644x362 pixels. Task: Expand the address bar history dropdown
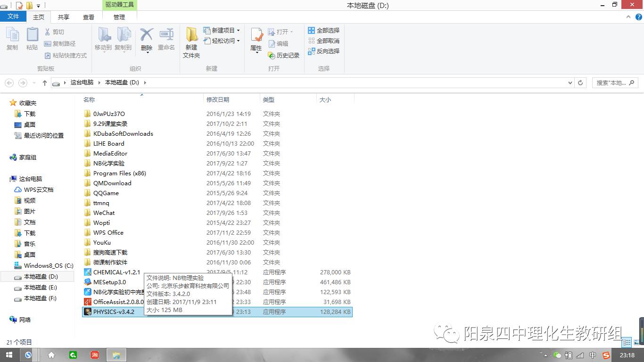[x=570, y=82]
